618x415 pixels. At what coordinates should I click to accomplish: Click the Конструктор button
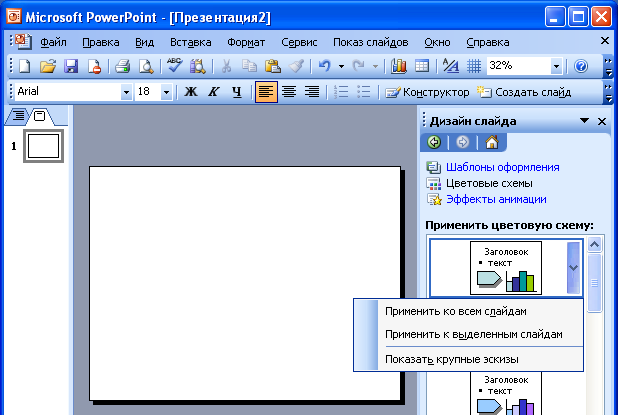pyautogui.click(x=427, y=92)
